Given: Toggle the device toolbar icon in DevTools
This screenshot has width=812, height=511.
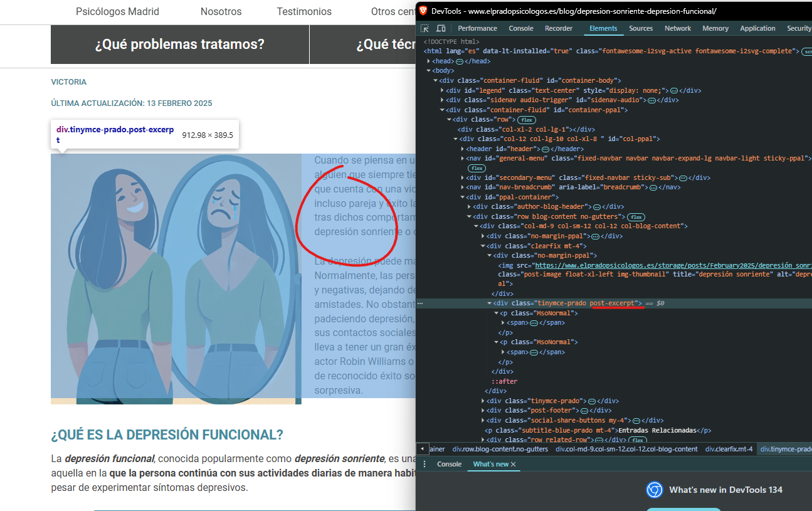Looking at the screenshot, I should [441, 28].
